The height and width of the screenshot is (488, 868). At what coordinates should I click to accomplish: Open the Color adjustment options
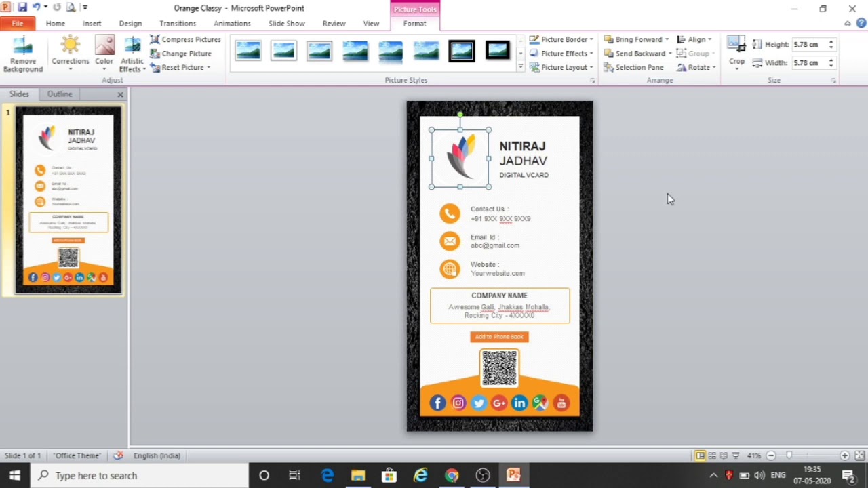coord(104,54)
